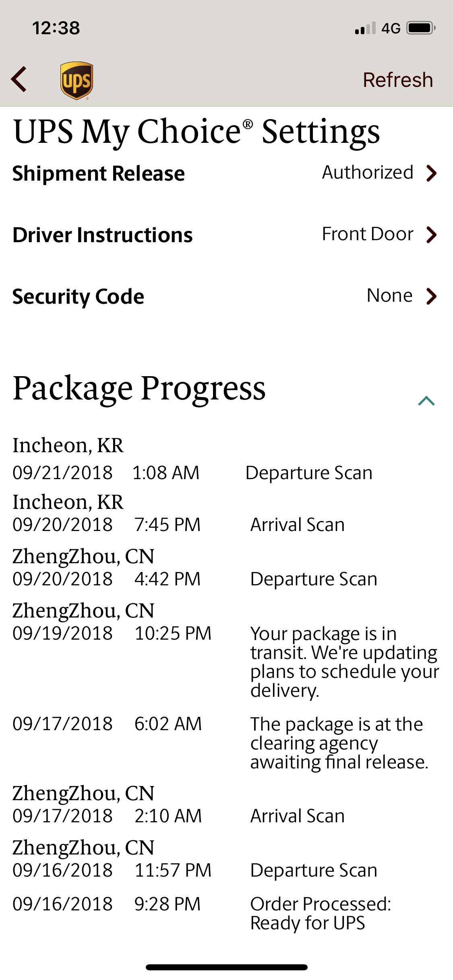The height and width of the screenshot is (980, 453).
Task: Open Shipment Release chevron arrow
Action: 432,173
